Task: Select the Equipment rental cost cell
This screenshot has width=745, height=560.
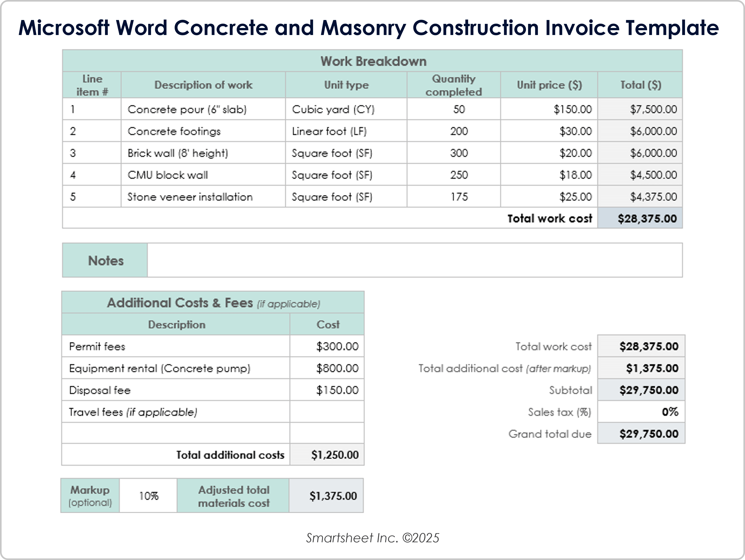Action: [x=337, y=368]
